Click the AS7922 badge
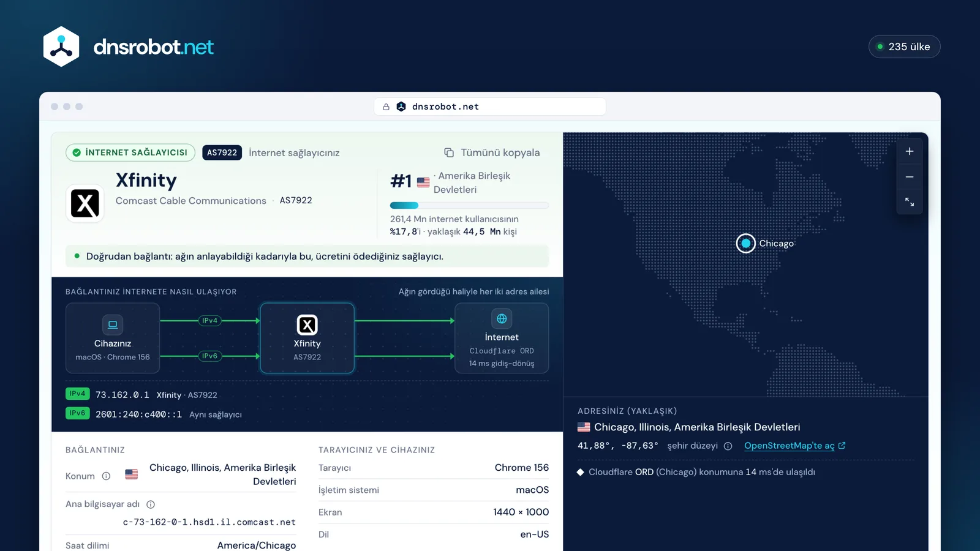The image size is (980, 551). (222, 152)
